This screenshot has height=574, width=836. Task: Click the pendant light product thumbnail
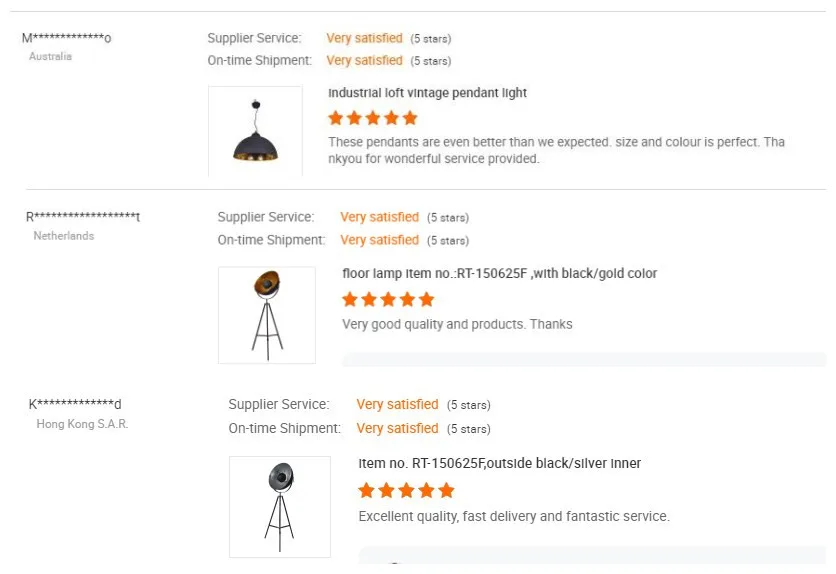tap(255, 131)
